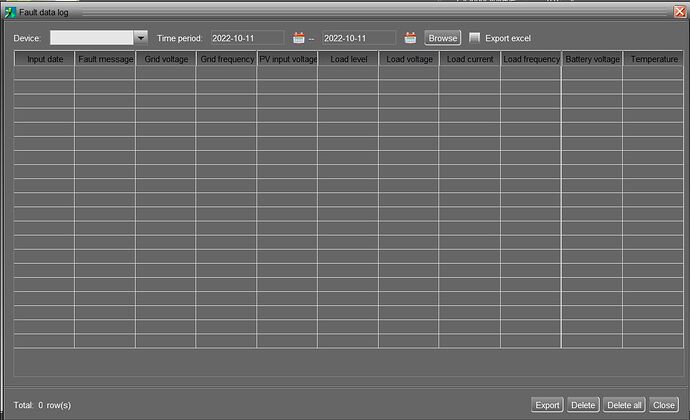Click the Close button at bottom

point(664,405)
